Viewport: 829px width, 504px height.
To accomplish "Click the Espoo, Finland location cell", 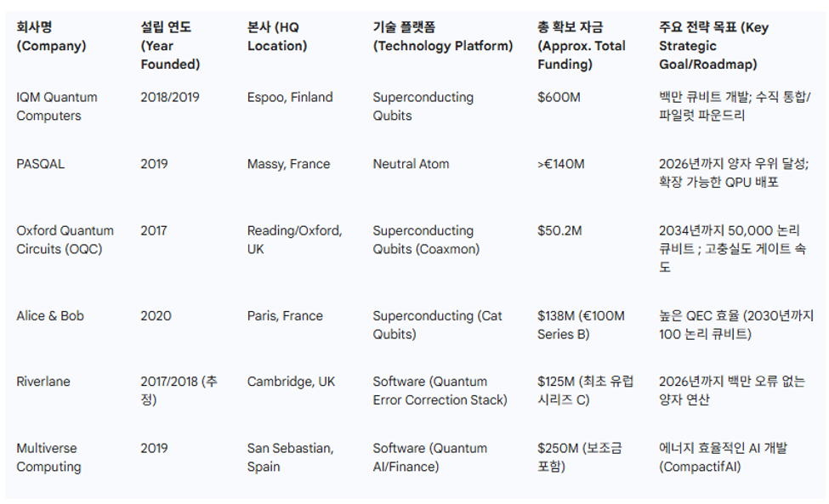I will pyautogui.click(x=290, y=97).
